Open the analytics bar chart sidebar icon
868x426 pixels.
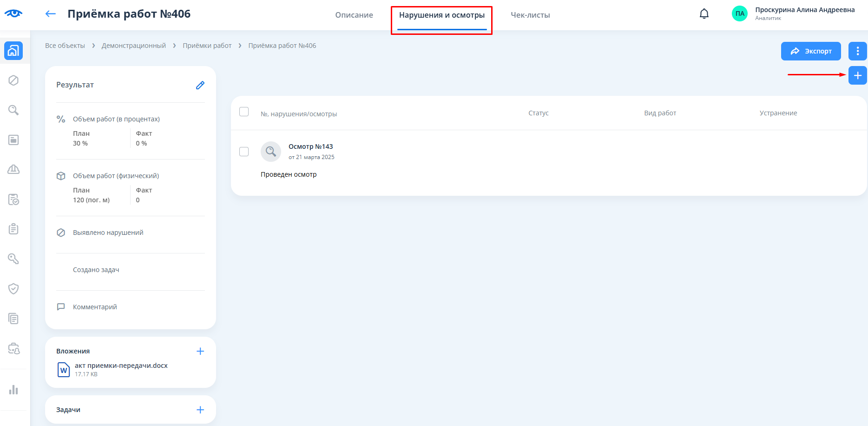pos(13,390)
